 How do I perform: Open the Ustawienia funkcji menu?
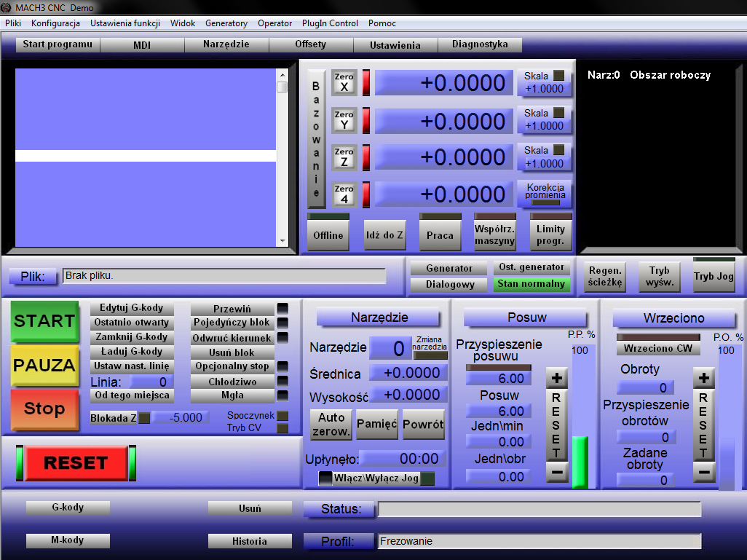coord(125,23)
